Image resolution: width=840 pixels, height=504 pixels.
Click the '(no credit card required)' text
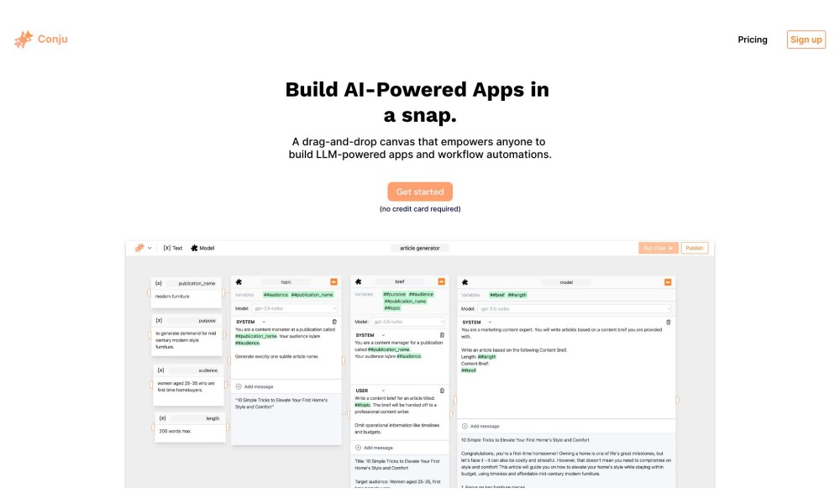pos(420,209)
